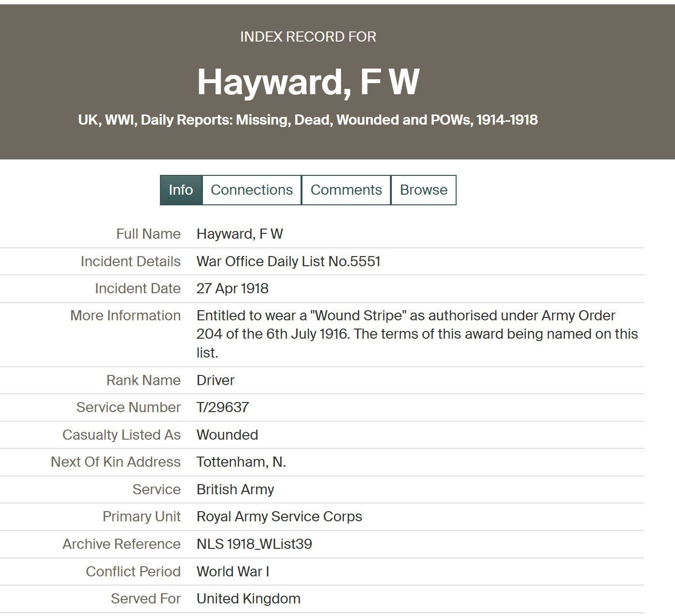Image resolution: width=675 pixels, height=616 pixels.
Task: Select the Browse tab
Action: point(423,190)
